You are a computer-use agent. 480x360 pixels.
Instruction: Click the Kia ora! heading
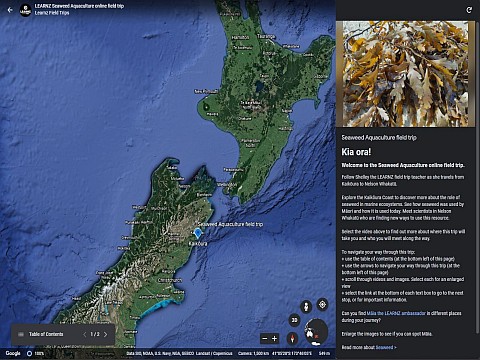click(x=356, y=152)
